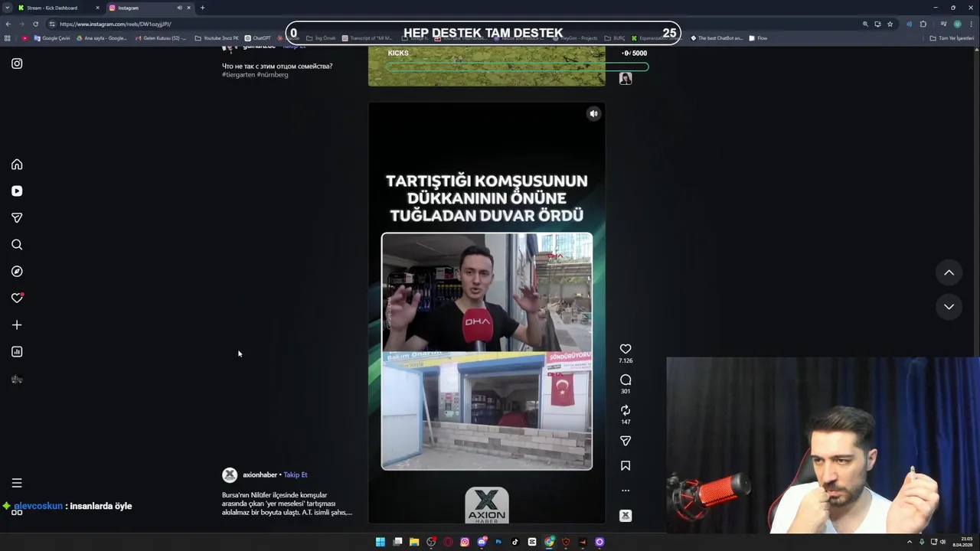The height and width of the screenshot is (551, 980).
Task: Open Gelen Kutusu (52) Gmail bookmark
Action: tap(160, 38)
